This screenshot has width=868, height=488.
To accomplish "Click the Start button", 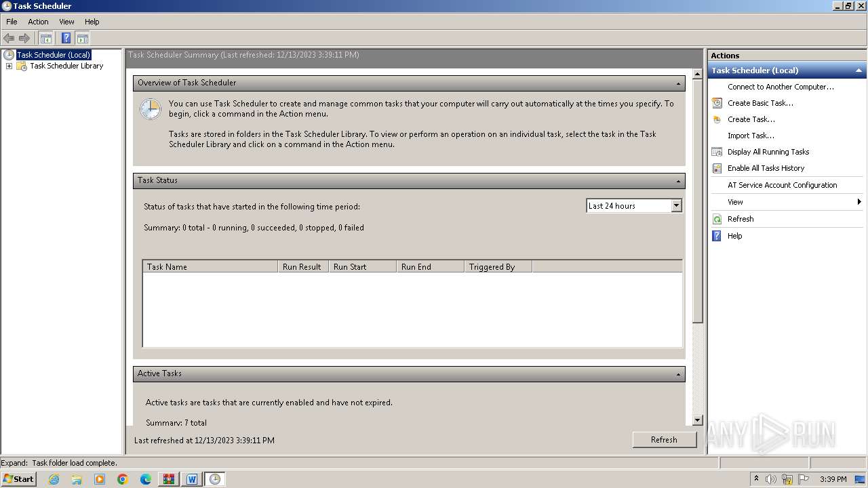I will 18,479.
